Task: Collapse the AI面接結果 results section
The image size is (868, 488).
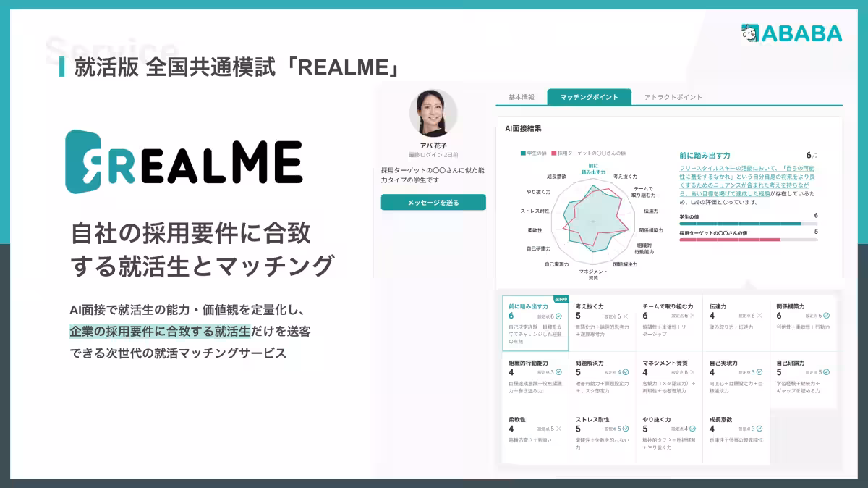Action: pos(523,129)
